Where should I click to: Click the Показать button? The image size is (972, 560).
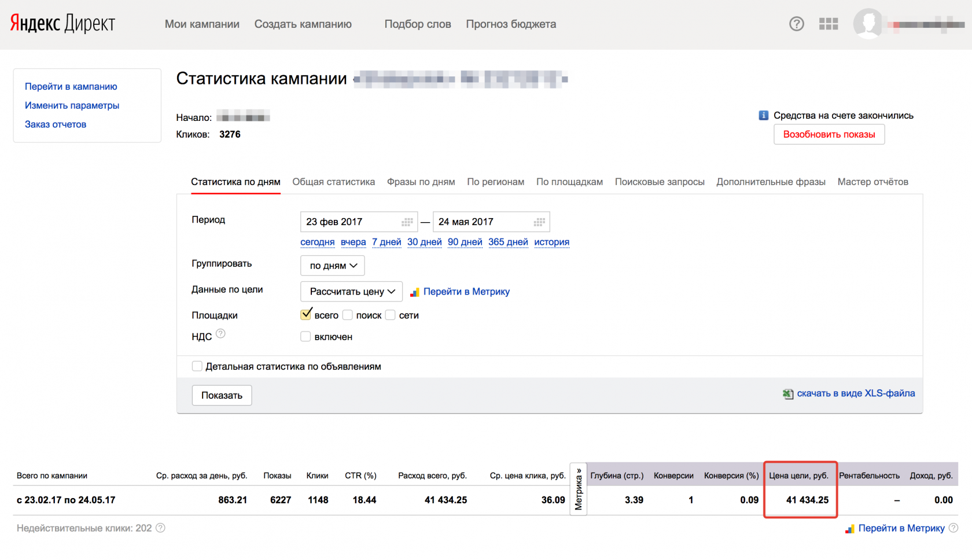(x=222, y=395)
